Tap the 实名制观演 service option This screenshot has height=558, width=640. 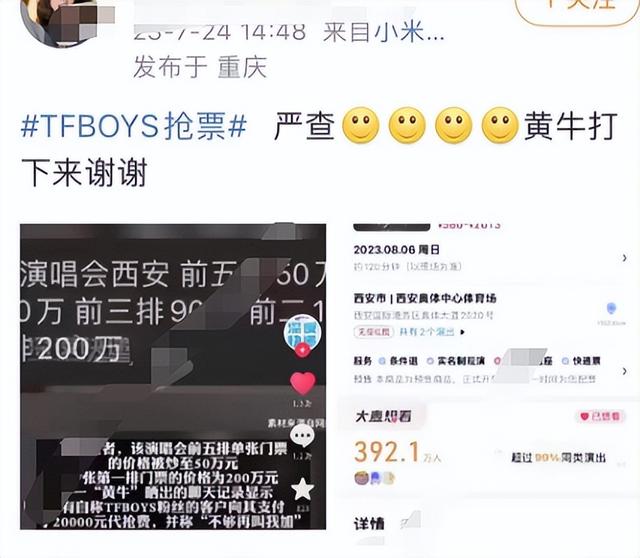456,361
